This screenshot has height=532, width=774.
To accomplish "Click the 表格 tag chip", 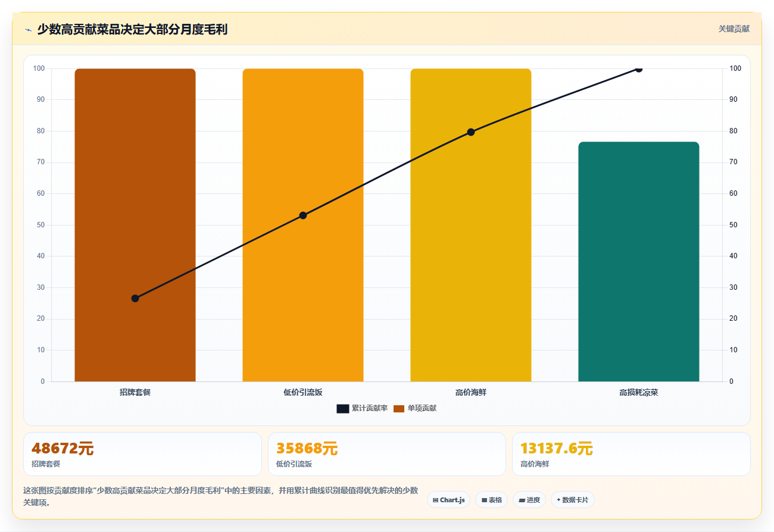I will (491, 500).
